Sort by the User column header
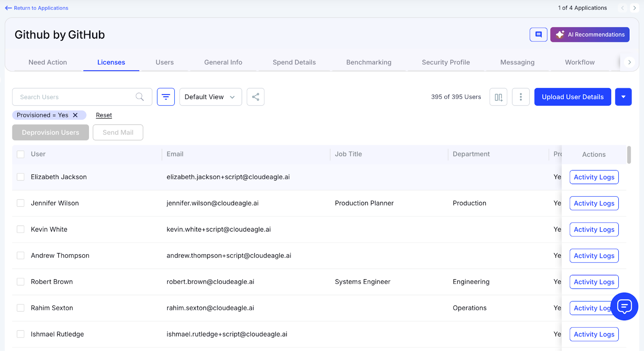The height and width of the screenshot is (351, 644). [38, 154]
